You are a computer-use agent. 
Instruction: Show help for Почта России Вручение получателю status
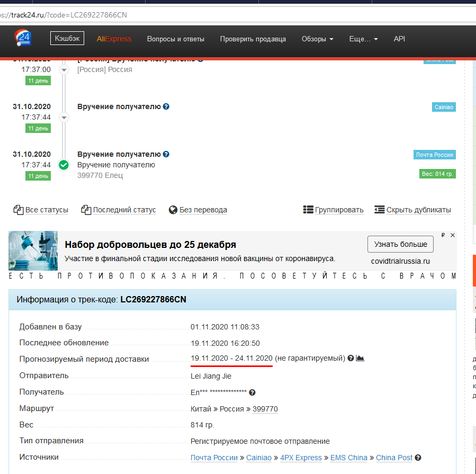[166, 154]
